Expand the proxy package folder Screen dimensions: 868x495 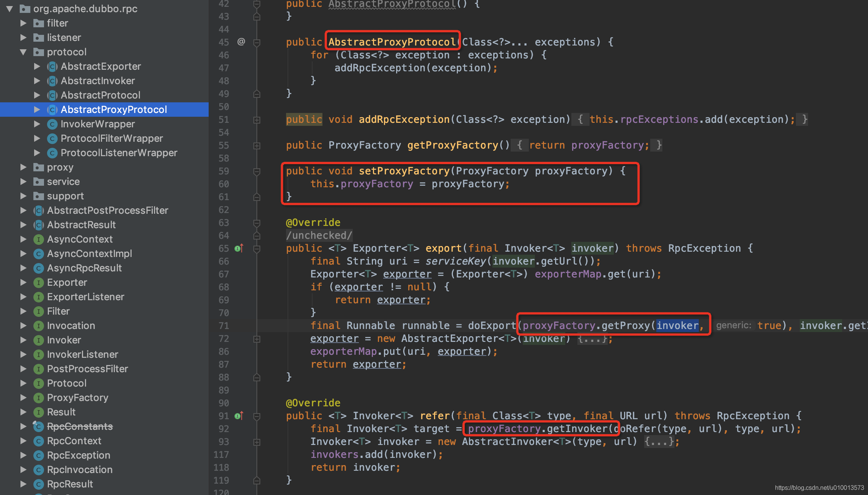coord(23,167)
